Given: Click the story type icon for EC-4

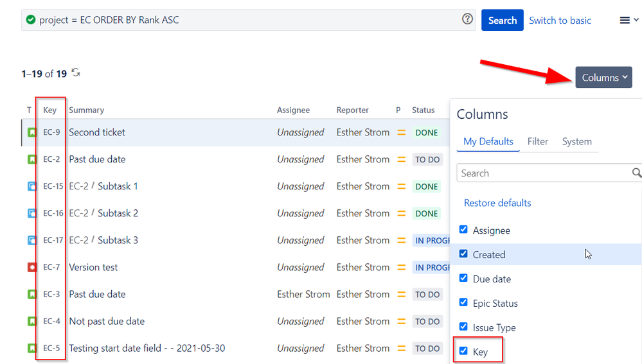Looking at the screenshot, I should [x=32, y=322].
